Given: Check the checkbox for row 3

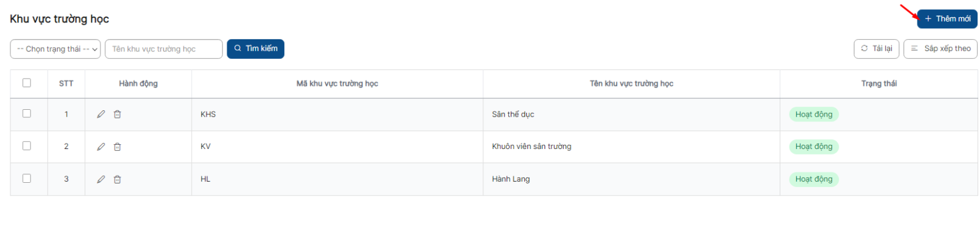Looking at the screenshot, I should pos(26,178).
